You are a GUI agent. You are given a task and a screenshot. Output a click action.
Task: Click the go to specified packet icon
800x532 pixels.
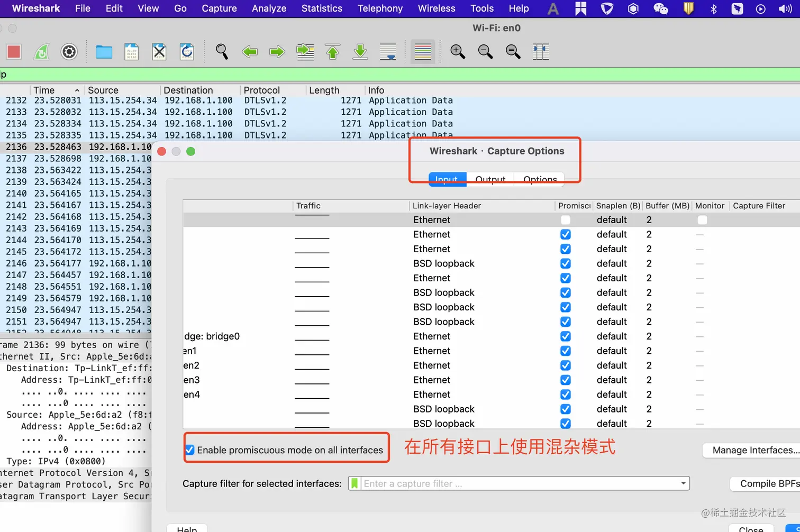(x=305, y=52)
